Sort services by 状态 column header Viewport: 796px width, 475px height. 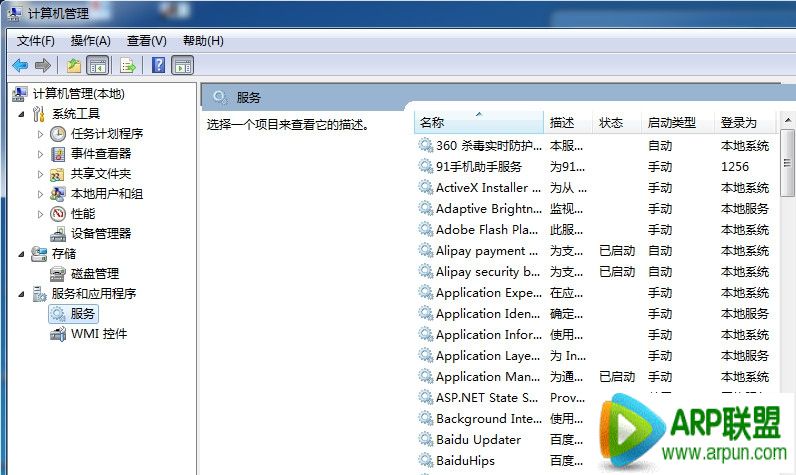[617, 123]
